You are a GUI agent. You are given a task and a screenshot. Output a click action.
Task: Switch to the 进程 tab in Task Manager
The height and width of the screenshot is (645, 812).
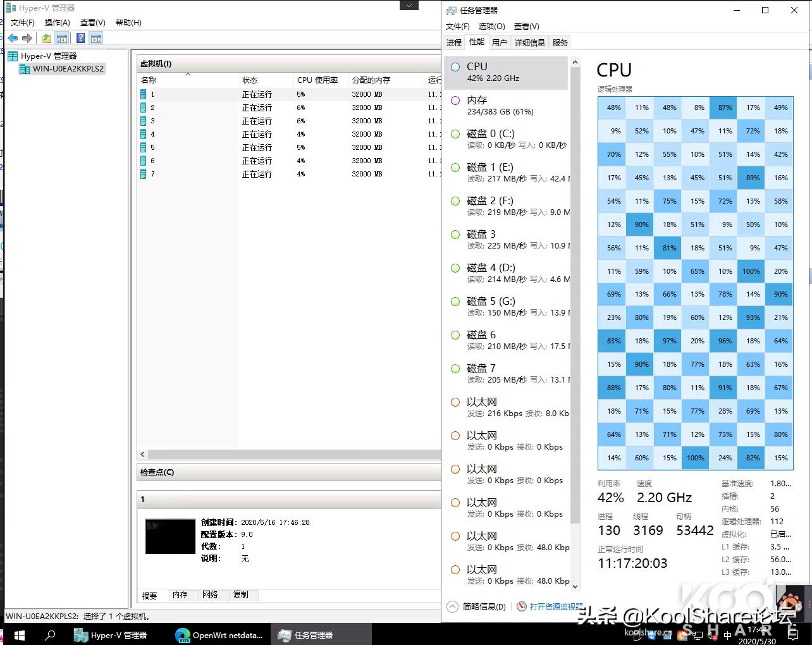[x=453, y=42]
